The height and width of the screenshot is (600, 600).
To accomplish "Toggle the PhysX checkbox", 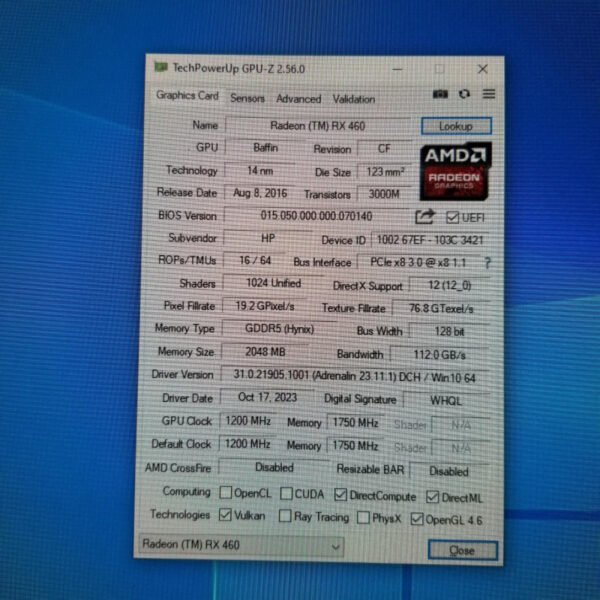I will 363,518.
